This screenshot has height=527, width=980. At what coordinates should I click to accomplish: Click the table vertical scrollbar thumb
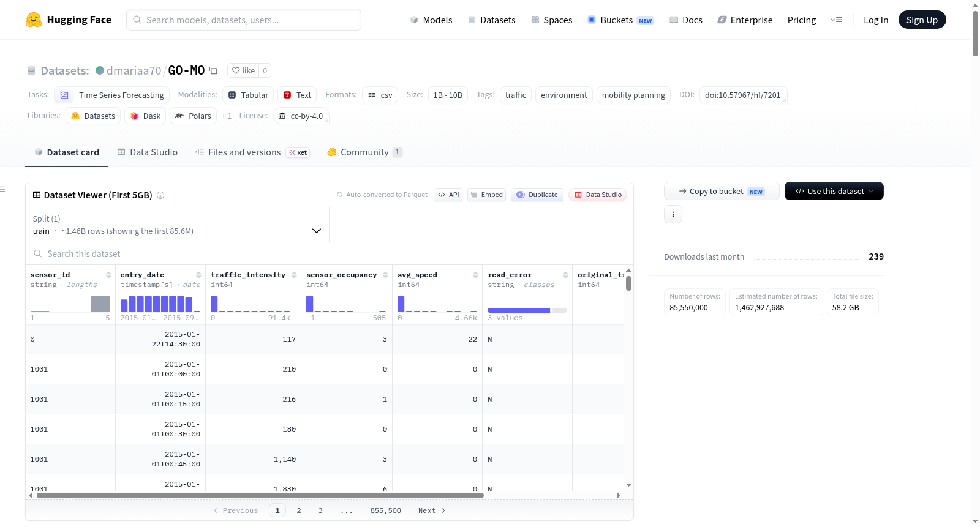(628, 283)
